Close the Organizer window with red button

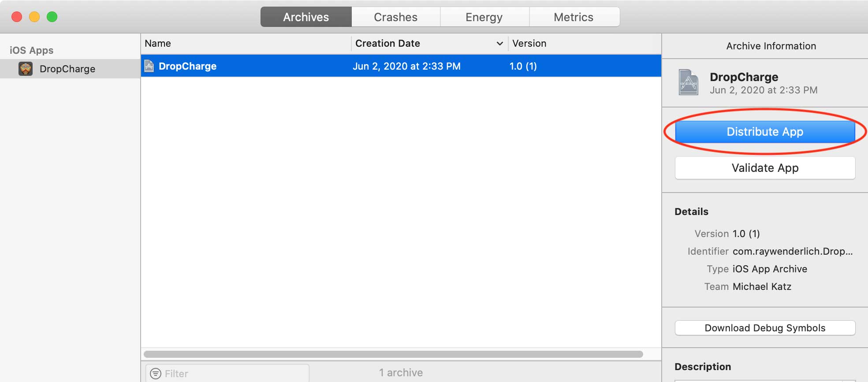[x=17, y=17]
